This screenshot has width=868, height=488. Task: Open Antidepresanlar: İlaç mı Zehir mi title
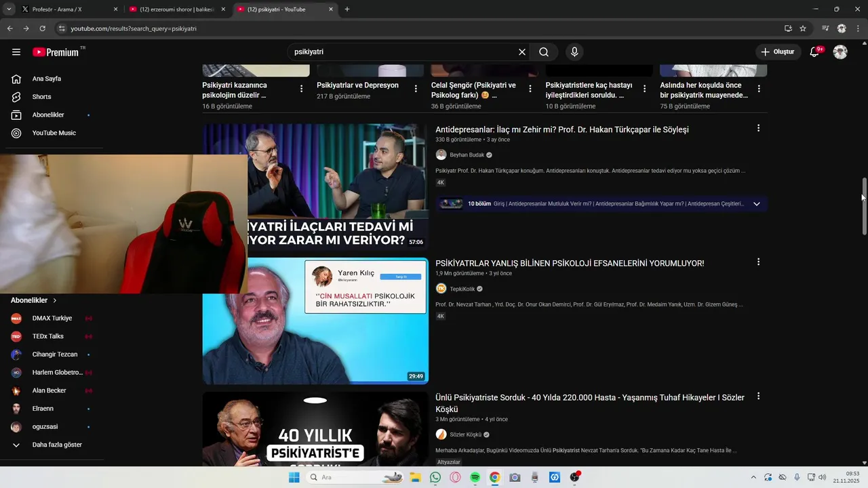[562, 129]
